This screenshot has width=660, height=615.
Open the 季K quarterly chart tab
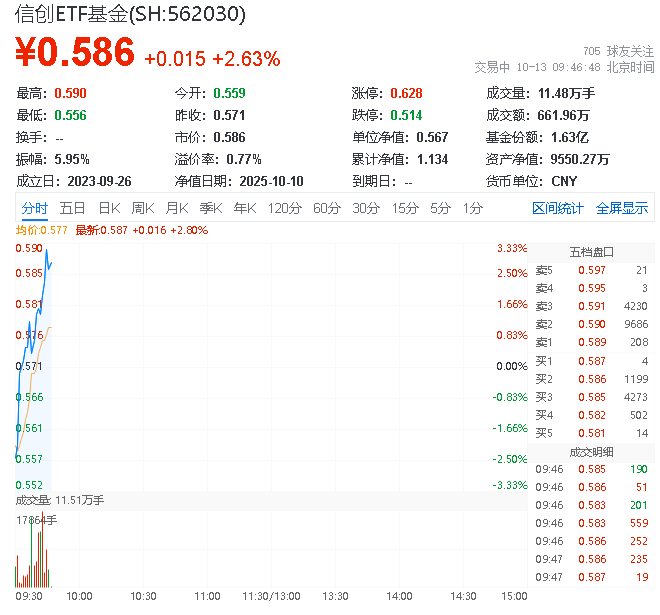210,208
